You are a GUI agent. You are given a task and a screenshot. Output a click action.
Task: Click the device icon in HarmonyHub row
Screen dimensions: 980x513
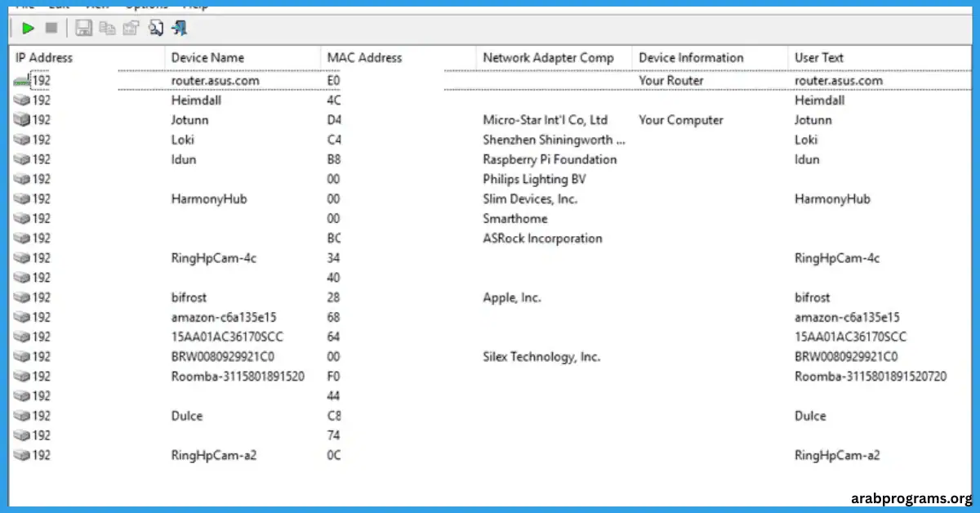(21, 199)
